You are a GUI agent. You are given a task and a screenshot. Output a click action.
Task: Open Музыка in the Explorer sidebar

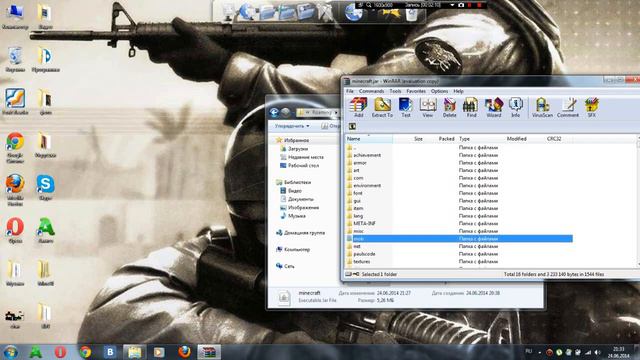pos(297,216)
